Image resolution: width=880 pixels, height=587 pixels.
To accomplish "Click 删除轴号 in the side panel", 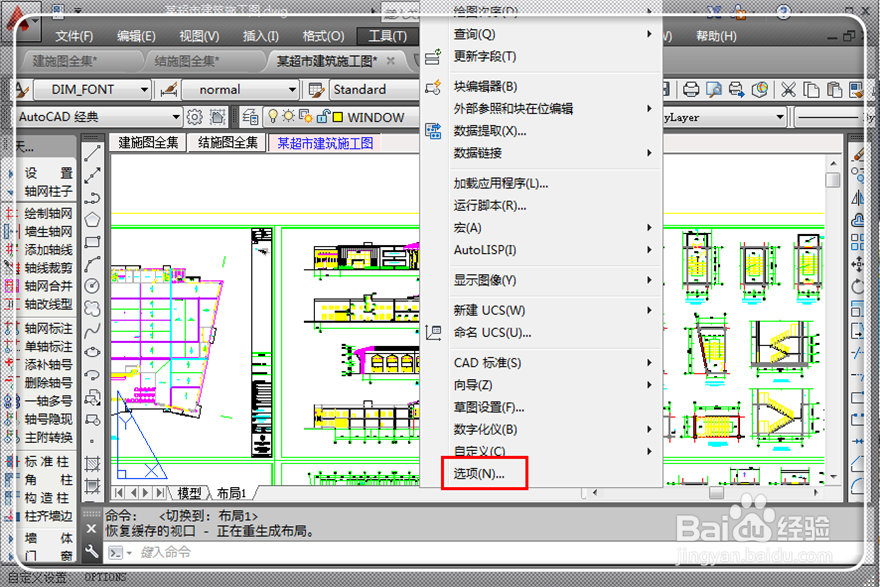I will (x=48, y=383).
